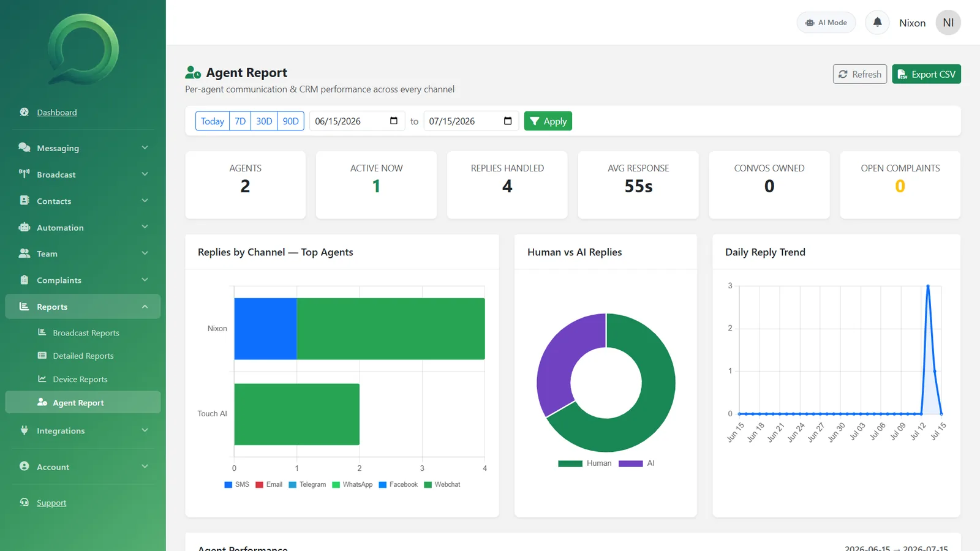Click the SMS legend color swatch

(x=228, y=484)
